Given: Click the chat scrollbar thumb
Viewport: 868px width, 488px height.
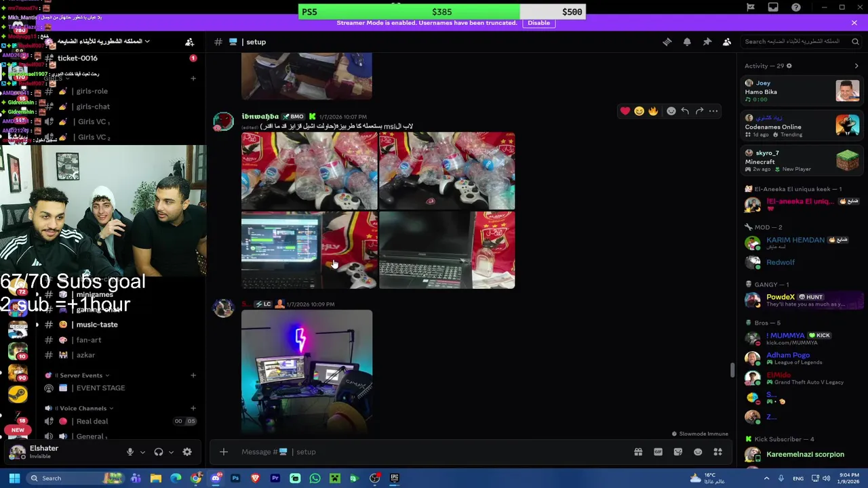Looking at the screenshot, I should pyautogui.click(x=732, y=370).
